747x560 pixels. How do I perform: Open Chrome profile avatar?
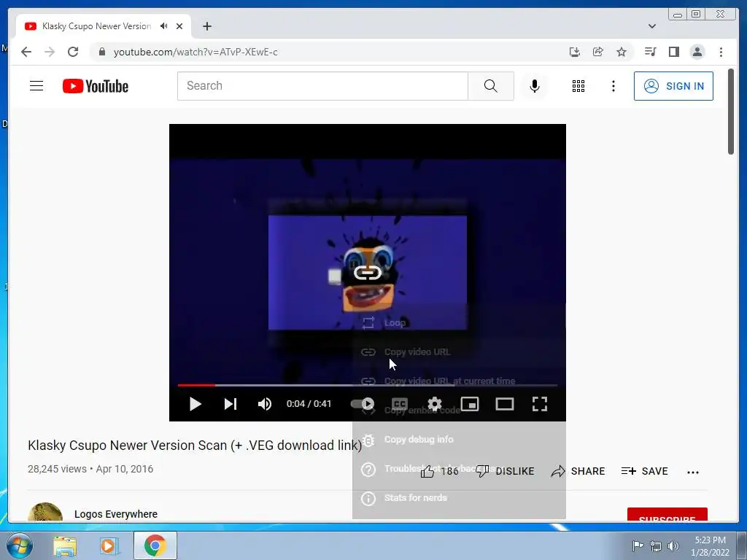(x=697, y=52)
